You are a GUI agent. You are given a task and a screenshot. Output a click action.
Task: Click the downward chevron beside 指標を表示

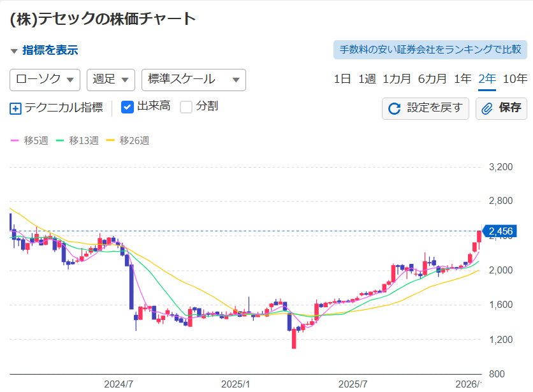click(x=14, y=50)
